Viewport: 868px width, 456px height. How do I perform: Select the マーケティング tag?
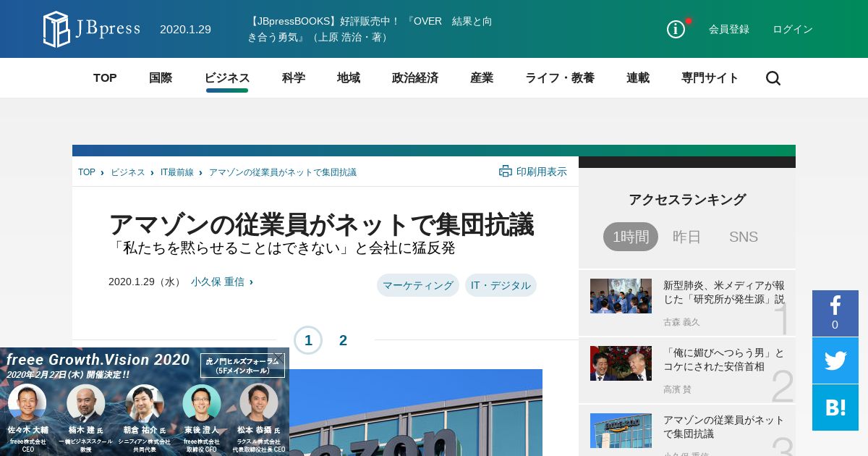click(418, 285)
